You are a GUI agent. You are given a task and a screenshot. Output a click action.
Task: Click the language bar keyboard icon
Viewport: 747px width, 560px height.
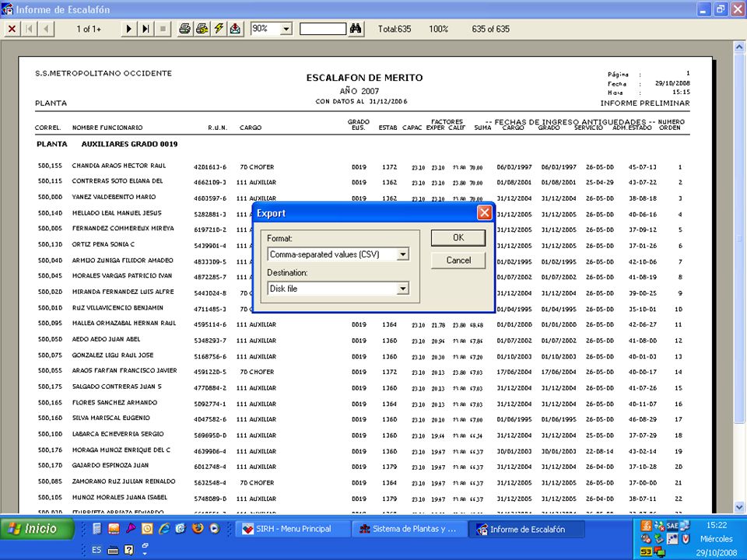113,551
